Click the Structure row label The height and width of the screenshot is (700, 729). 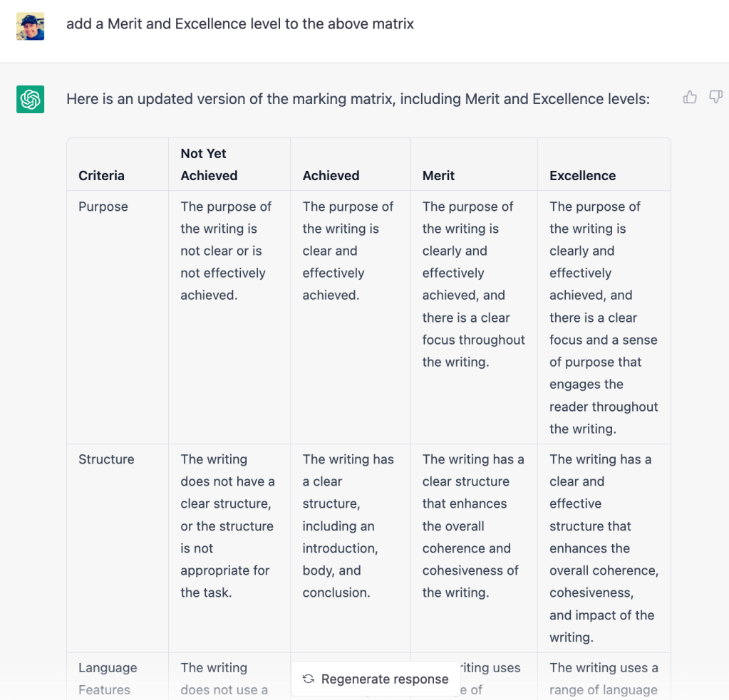click(x=106, y=459)
